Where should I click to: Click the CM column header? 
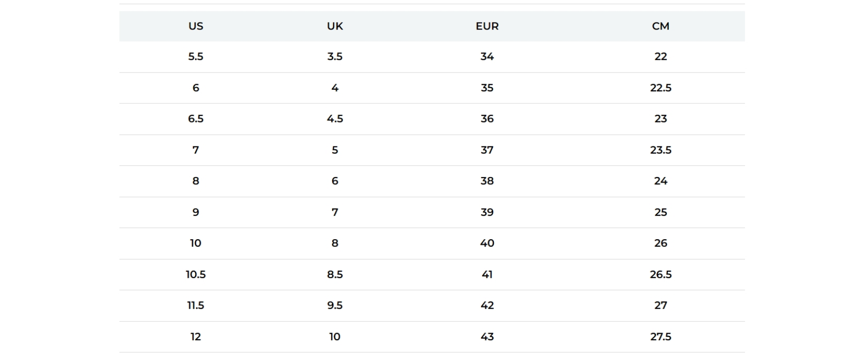tap(660, 26)
